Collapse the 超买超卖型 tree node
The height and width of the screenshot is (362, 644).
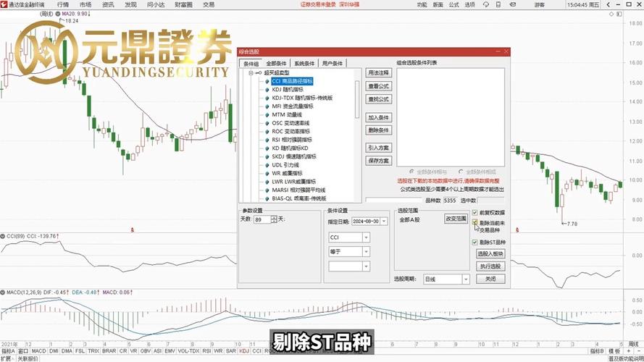[x=251, y=72]
